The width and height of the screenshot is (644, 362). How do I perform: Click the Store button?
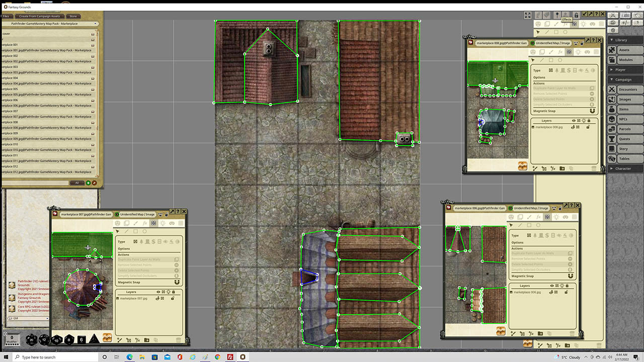pyautogui.click(x=73, y=16)
